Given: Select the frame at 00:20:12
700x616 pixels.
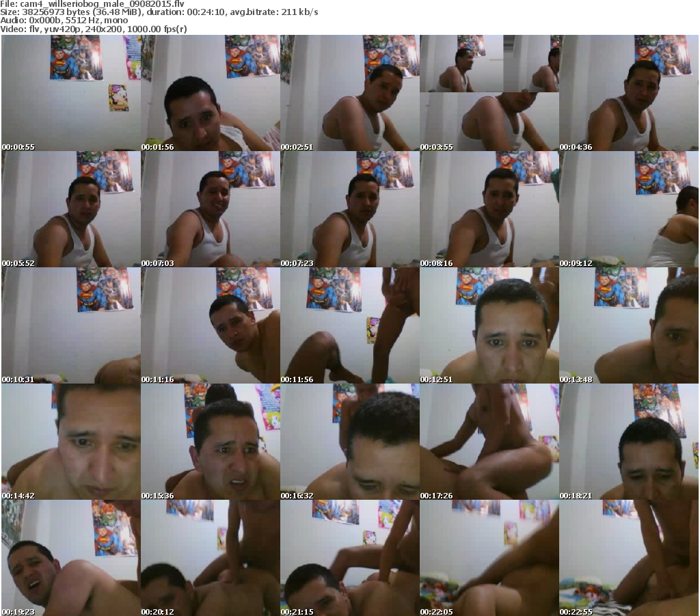Looking at the screenshot, I should pyautogui.click(x=211, y=558).
